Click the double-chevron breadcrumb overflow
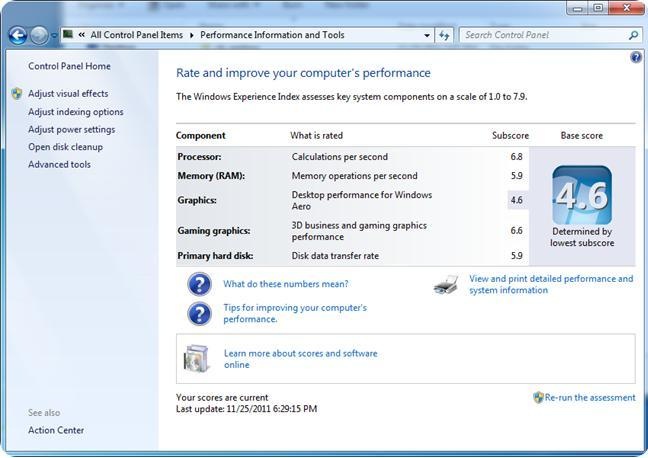The image size is (648, 458). click(x=82, y=35)
